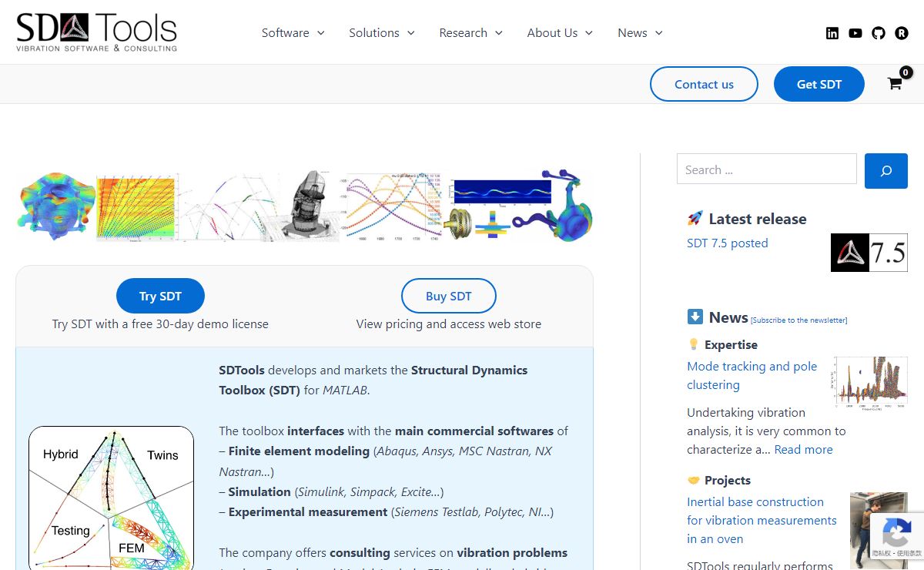Click the Get SDT button
924x570 pixels.
tap(819, 84)
